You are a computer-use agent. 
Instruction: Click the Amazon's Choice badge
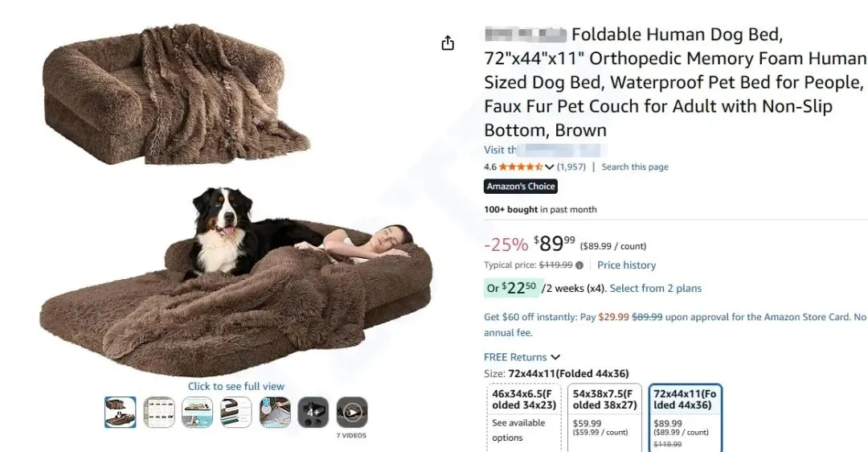coord(520,187)
